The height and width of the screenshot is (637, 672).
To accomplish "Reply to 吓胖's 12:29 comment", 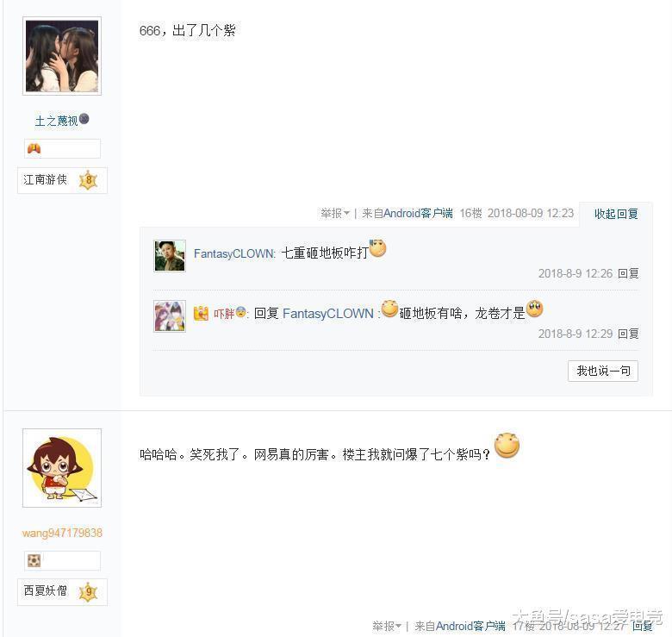I will tap(628, 334).
